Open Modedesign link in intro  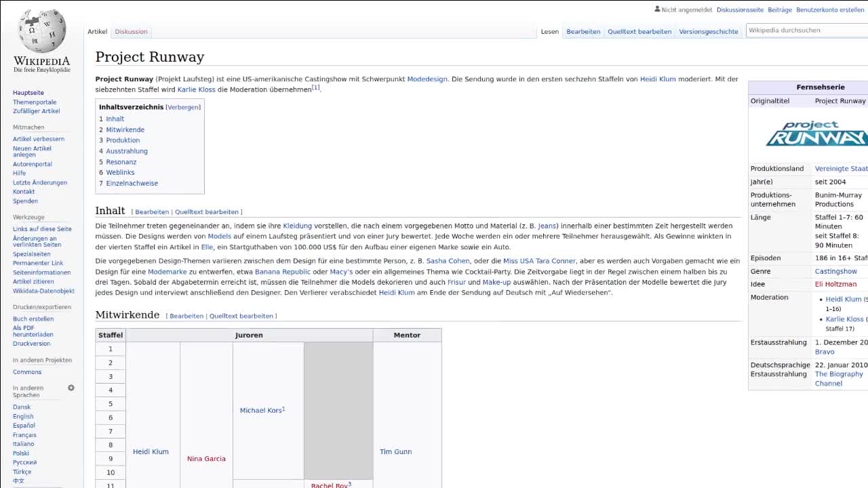tap(427, 79)
